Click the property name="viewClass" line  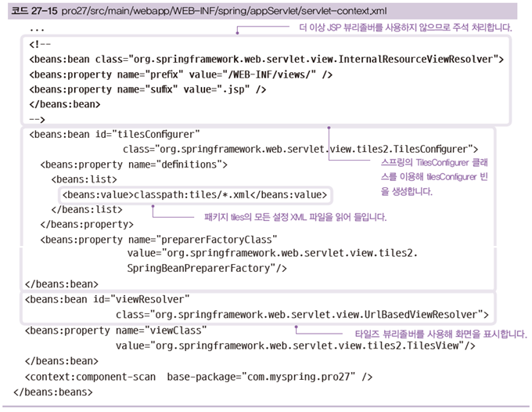(x=116, y=331)
